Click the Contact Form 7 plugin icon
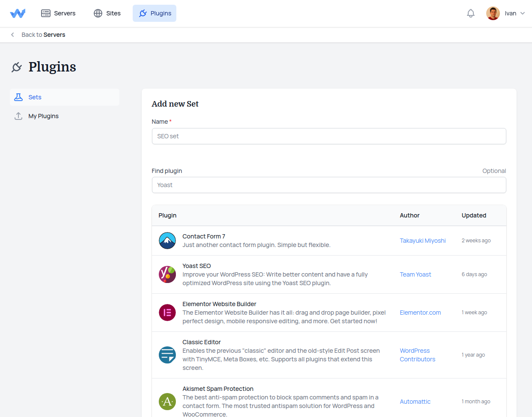This screenshot has height=417, width=532. (x=167, y=241)
